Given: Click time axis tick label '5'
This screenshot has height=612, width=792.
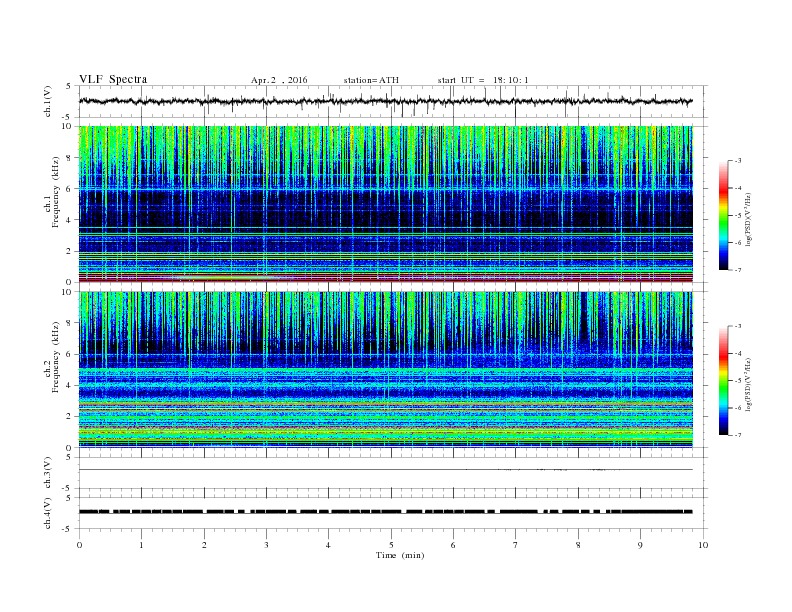Looking at the screenshot, I should [391, 545].
